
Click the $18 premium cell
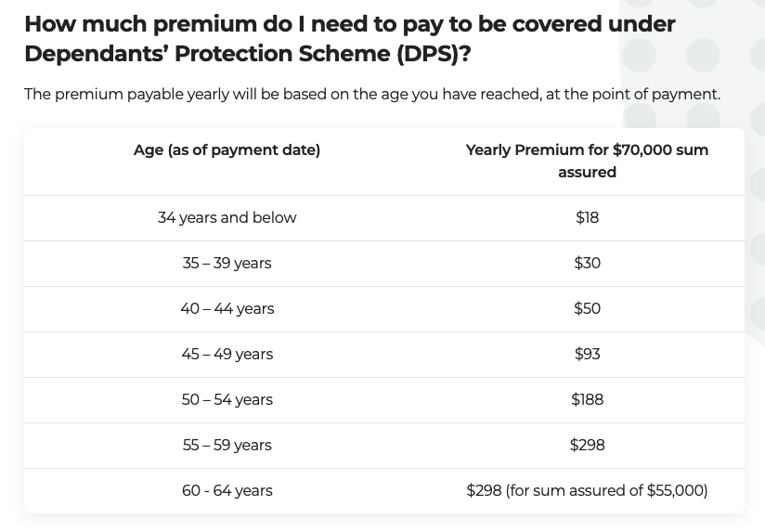(x=587, y=217)
